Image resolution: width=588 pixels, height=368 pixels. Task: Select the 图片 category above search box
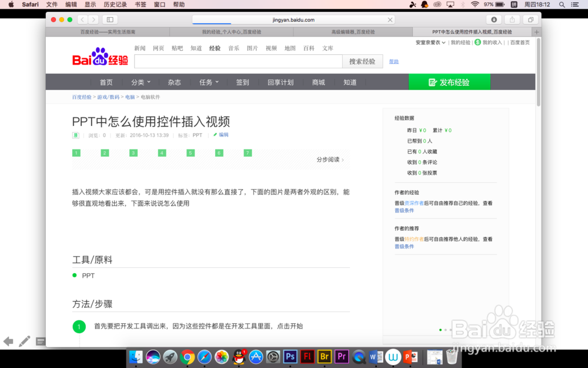pyautogui.click(x=252, y=48)
